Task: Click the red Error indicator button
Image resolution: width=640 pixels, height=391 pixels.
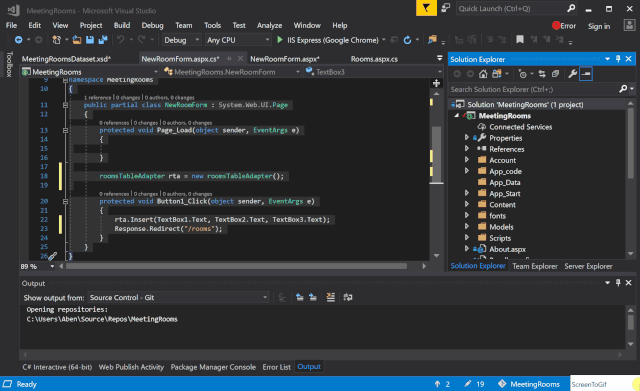Action: (564, 26)
